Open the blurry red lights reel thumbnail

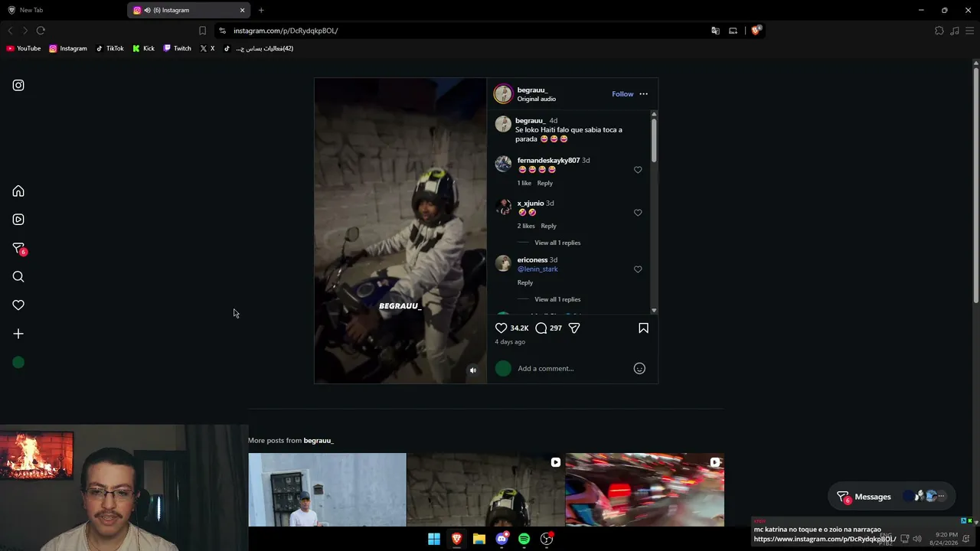point(645,490)
